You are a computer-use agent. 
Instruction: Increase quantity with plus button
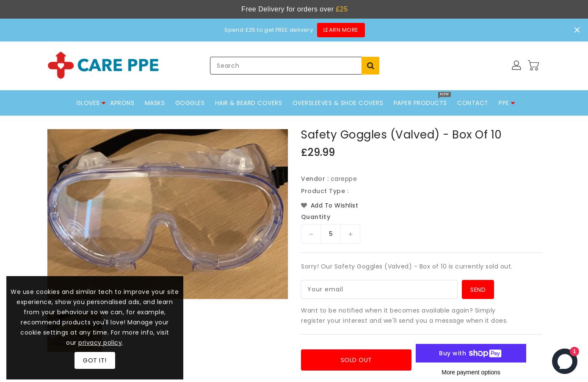[x=351, y=234]
